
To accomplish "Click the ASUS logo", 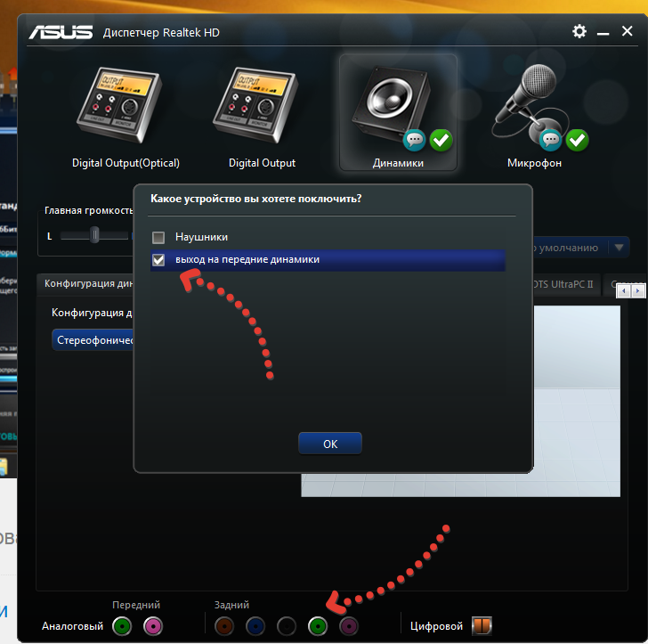I will pos(61,32).
